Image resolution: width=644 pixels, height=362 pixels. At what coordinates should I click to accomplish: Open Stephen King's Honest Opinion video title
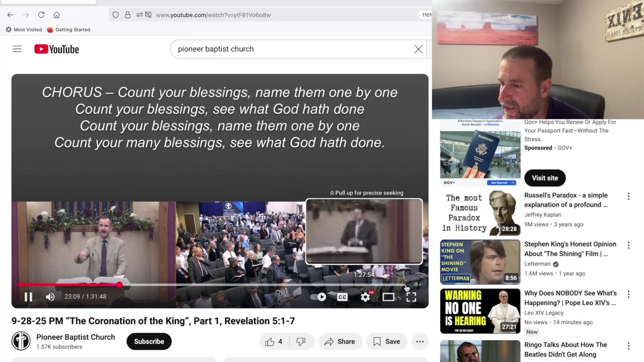point(570,249)
